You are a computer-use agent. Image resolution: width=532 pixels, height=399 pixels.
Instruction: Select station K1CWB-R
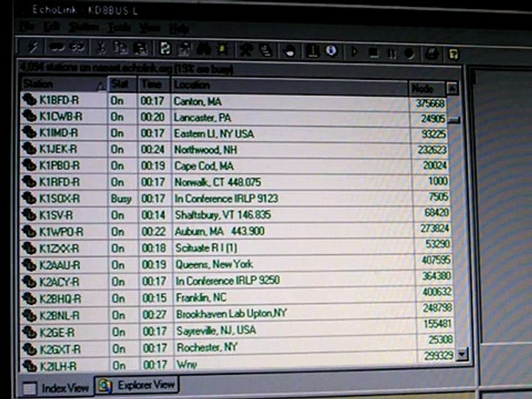coord(61,116)
